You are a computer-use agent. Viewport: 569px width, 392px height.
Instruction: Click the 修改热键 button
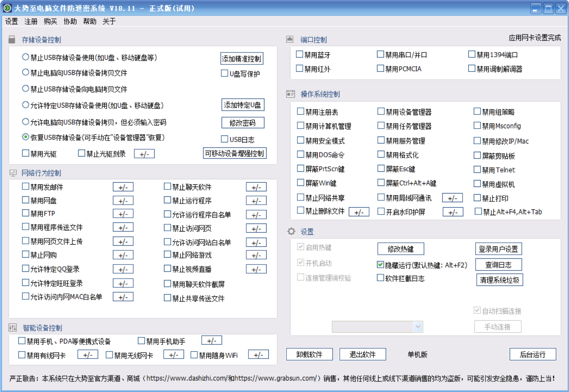click(x=400, y=249)
